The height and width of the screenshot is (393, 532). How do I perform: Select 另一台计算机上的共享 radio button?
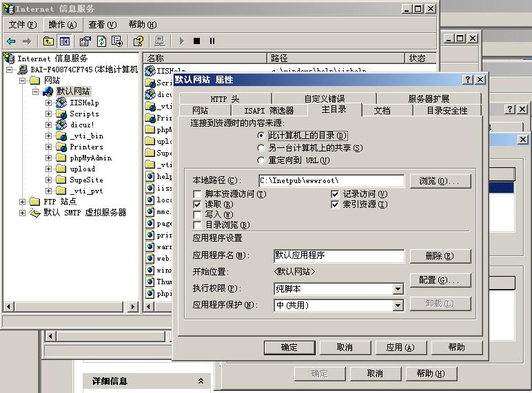coord(260,148)
